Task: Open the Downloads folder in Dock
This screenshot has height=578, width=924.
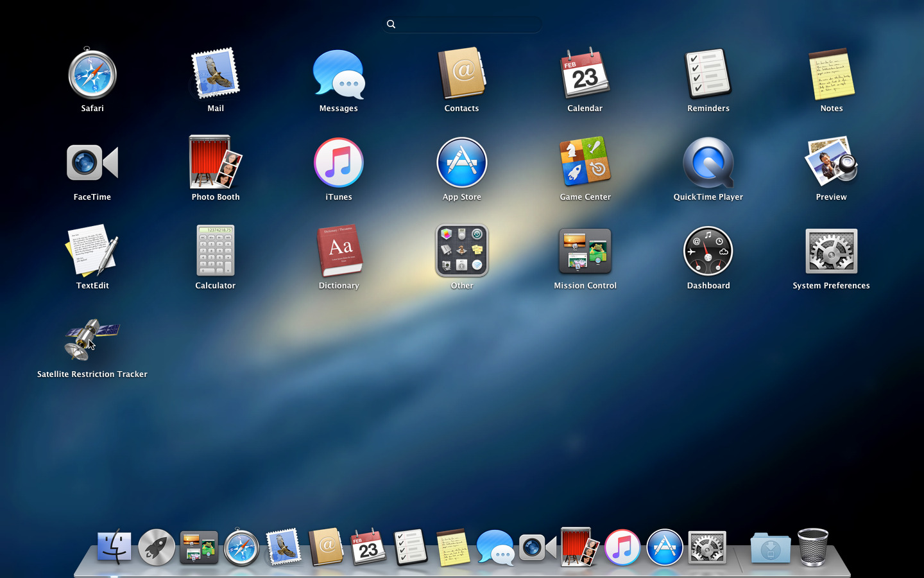Action: point(770,548)
